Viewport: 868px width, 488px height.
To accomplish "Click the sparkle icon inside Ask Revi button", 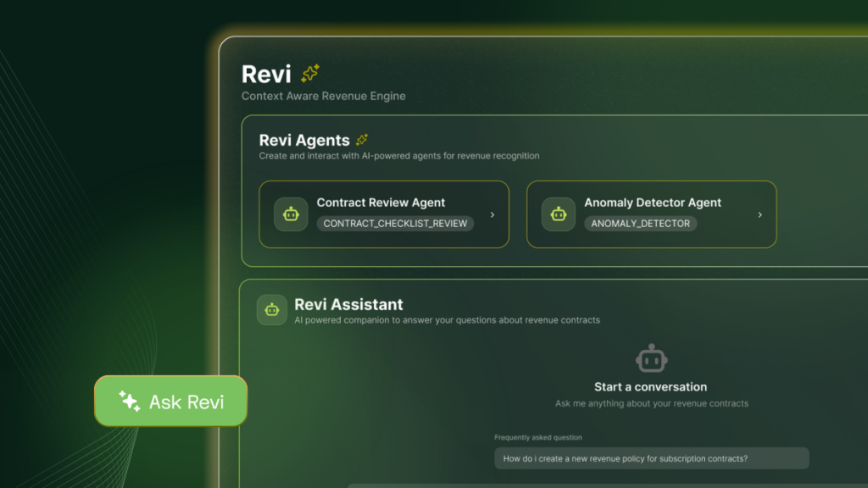I will pyautogui.click(x=130, y=401).
